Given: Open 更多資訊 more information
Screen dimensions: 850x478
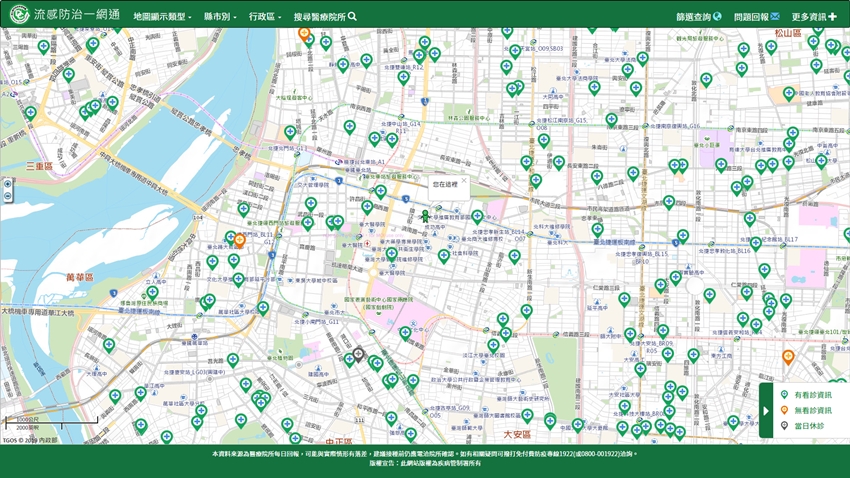Looking at the screenshot, I should (x=814, y=17).
